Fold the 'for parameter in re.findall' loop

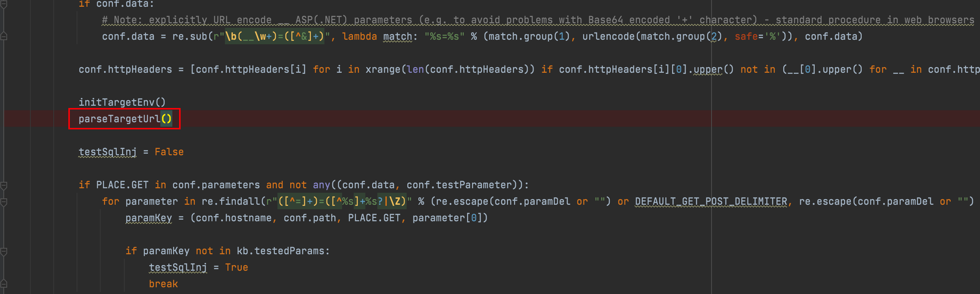[x=4, y=202]
